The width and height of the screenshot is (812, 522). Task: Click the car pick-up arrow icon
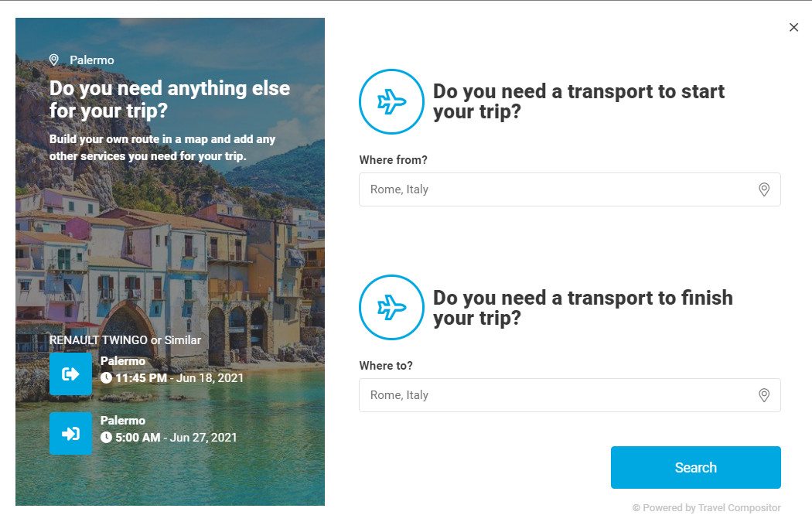tap(70, 374)
